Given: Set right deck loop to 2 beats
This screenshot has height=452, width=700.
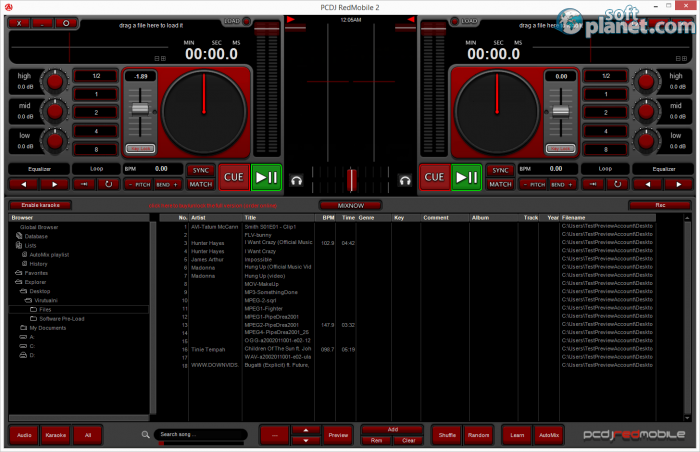Looking at the screenshot, I should click(x=605, y=113).
